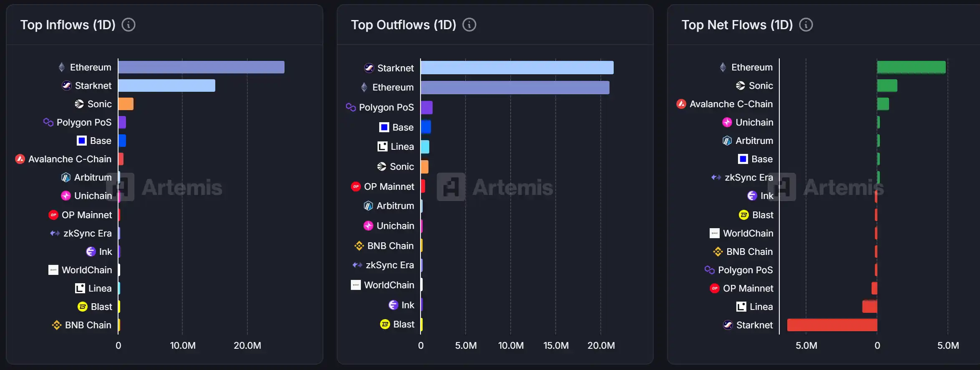Click BNB Chain logo in Top Inflows chart
This screenshot has height=370, width=980.
[56, 325]
